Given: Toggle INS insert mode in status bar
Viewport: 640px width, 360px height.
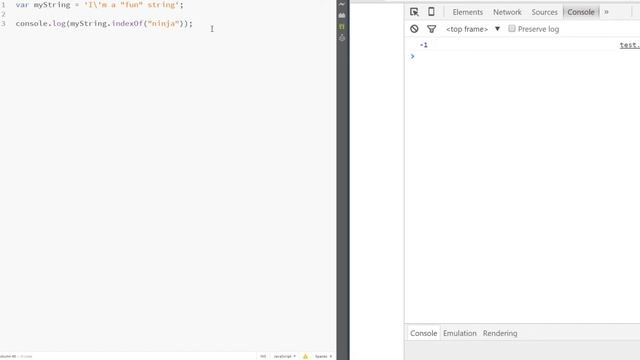Looking at the screenshot, I should (x=263, y=356).
